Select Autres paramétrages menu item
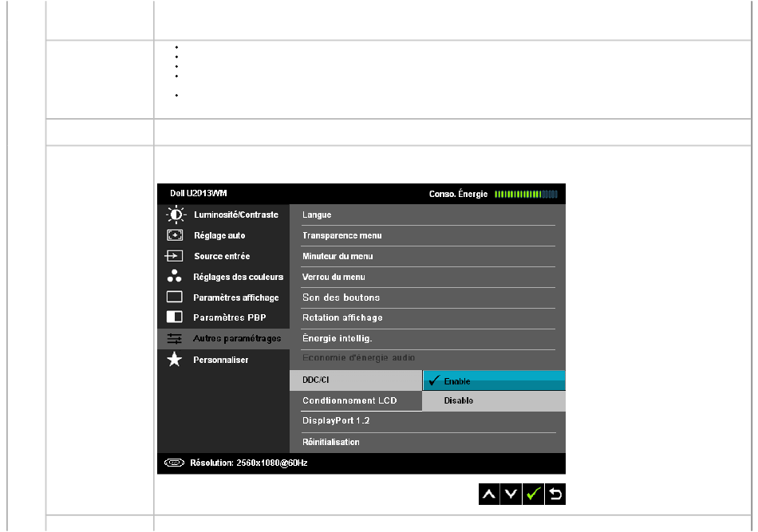Screen dimensions: 758x532 [x=223, y=339]
